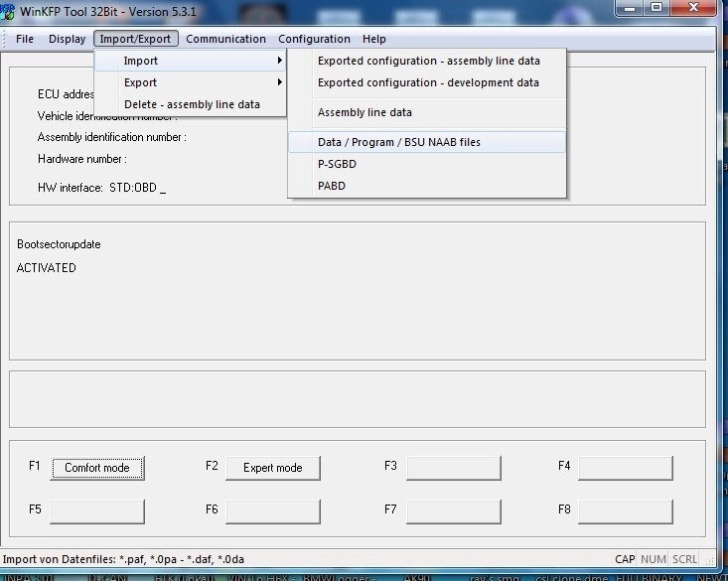728x581 pixels.
Task: Select Delete - assembly line data
Action: (x=192, y=104)
